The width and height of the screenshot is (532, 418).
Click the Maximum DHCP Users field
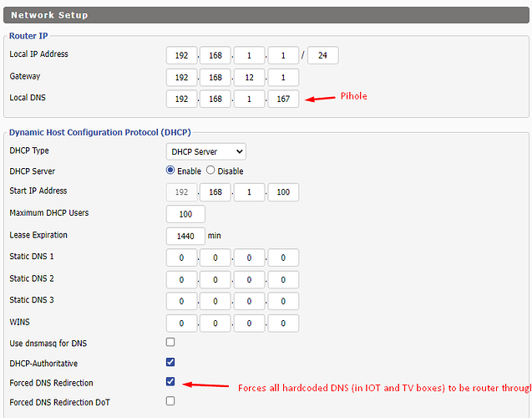click(185, 214)
